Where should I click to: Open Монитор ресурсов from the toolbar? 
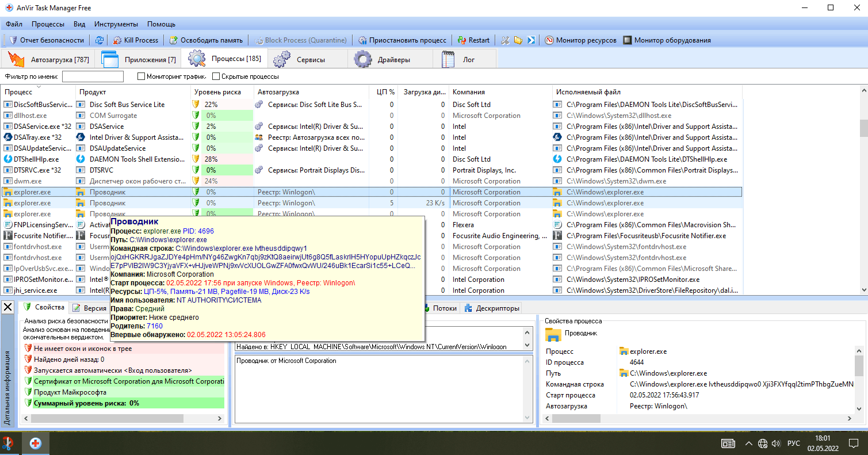[580, 40]
